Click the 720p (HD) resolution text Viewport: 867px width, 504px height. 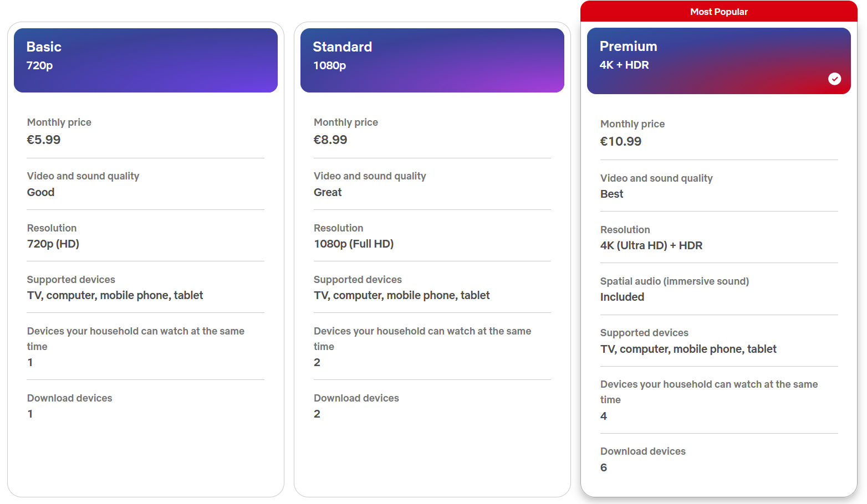[53, 244]
